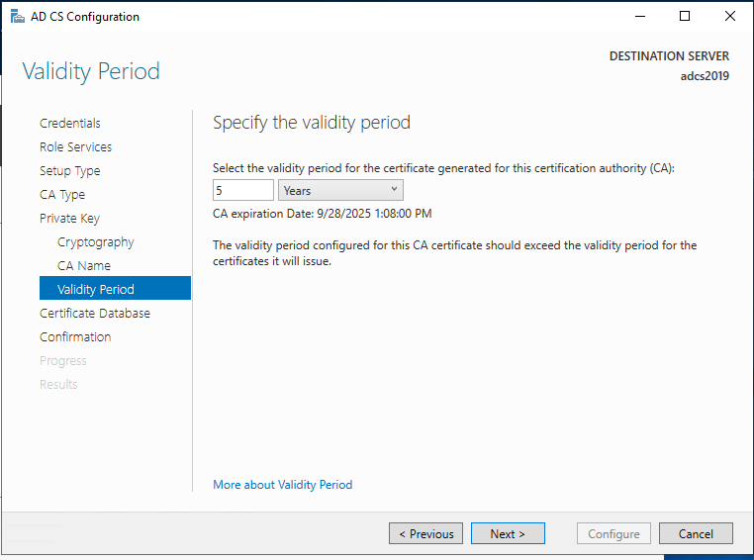Minimize the AD CS Configuration window

639,17
